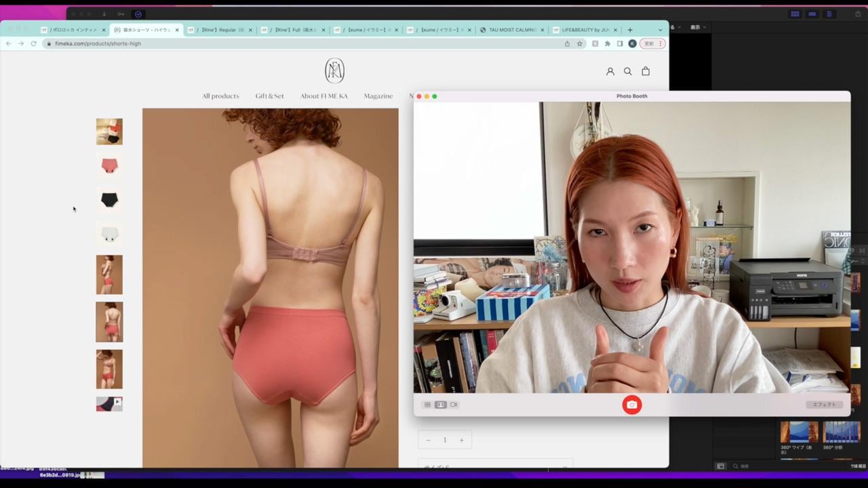
Task: Open the Gift & Set menu
Action: 269,96
